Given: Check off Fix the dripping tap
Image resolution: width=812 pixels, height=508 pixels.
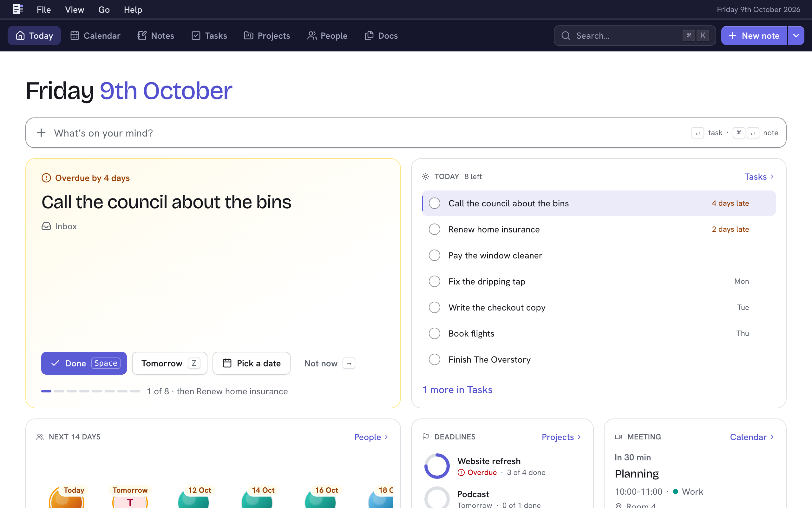Looking at the screenshot, I should tap(435, 281).
